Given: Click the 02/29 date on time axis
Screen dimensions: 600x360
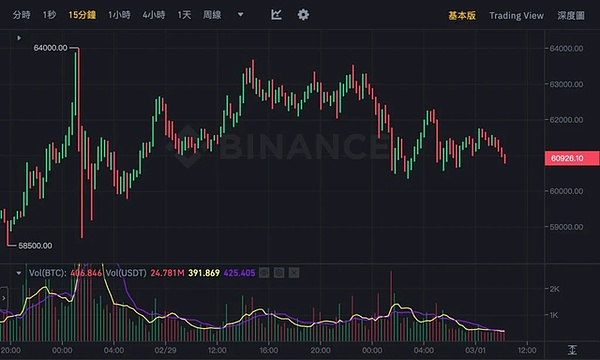Looking at the screenshot, I should [x=165, y=350].
